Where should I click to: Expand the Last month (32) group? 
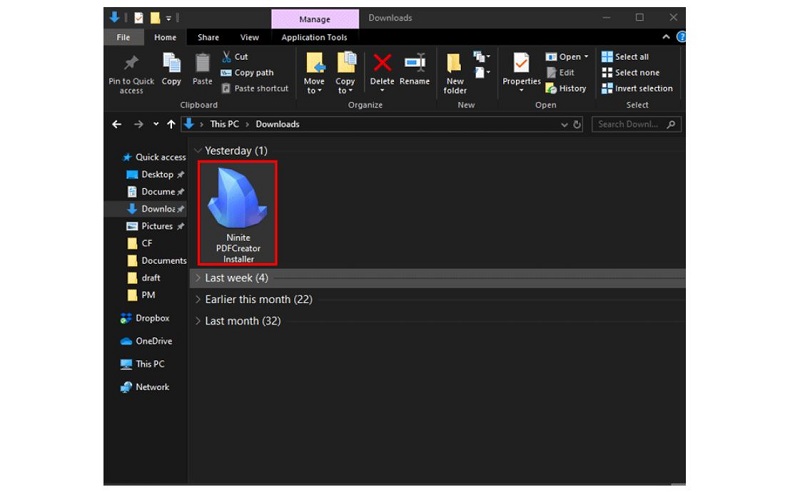[198, 321]
